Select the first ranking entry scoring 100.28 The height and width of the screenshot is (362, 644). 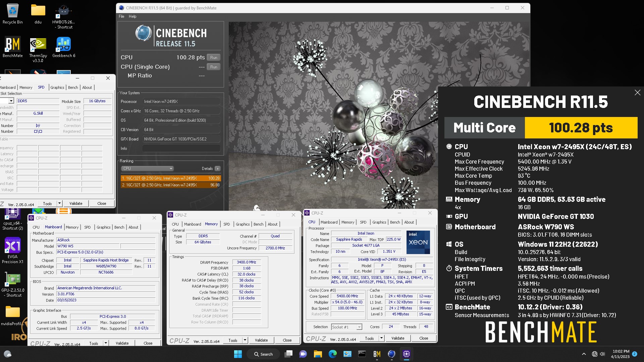coord(170,178)
